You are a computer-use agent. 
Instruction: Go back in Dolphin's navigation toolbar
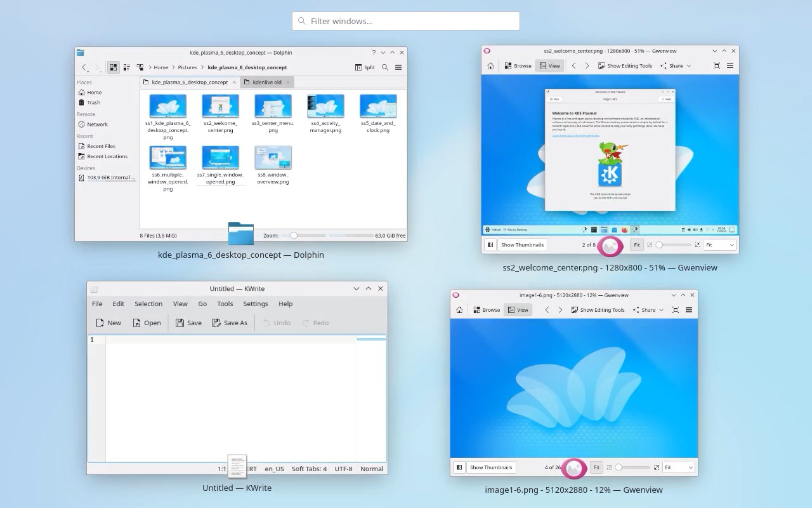coord(84,67)
